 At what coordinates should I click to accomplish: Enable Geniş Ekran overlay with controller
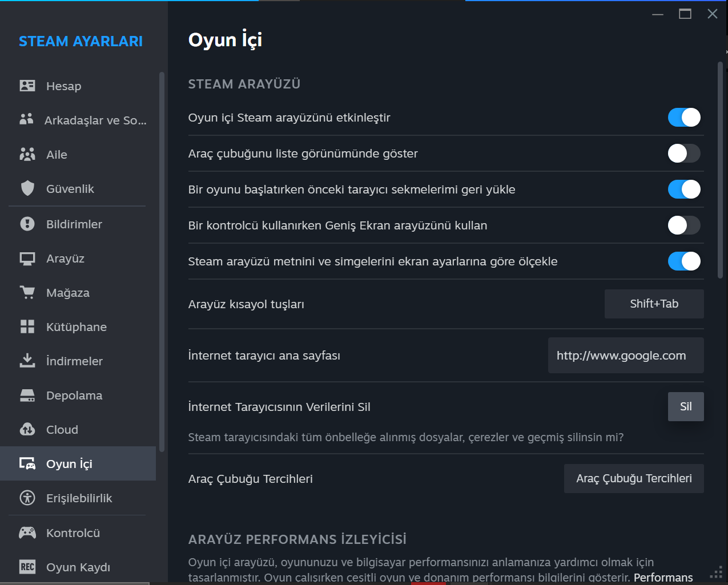click(x=684, y=225)
